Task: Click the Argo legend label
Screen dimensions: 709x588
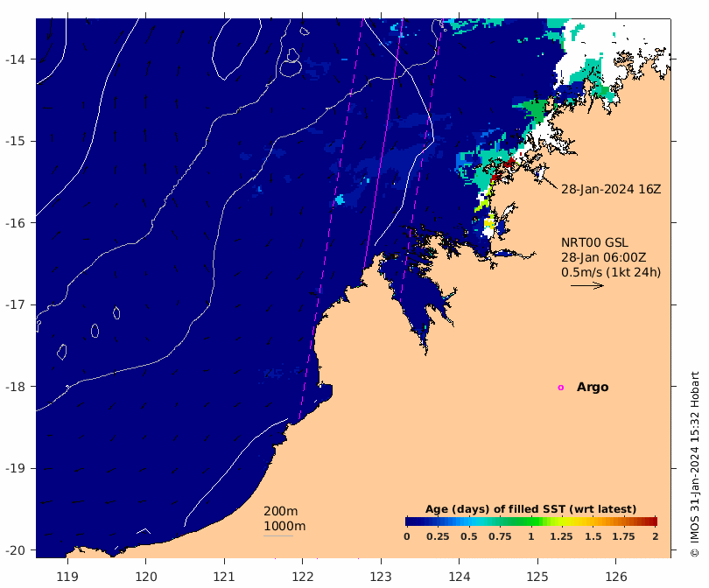Action: click(x=593, y=388)
